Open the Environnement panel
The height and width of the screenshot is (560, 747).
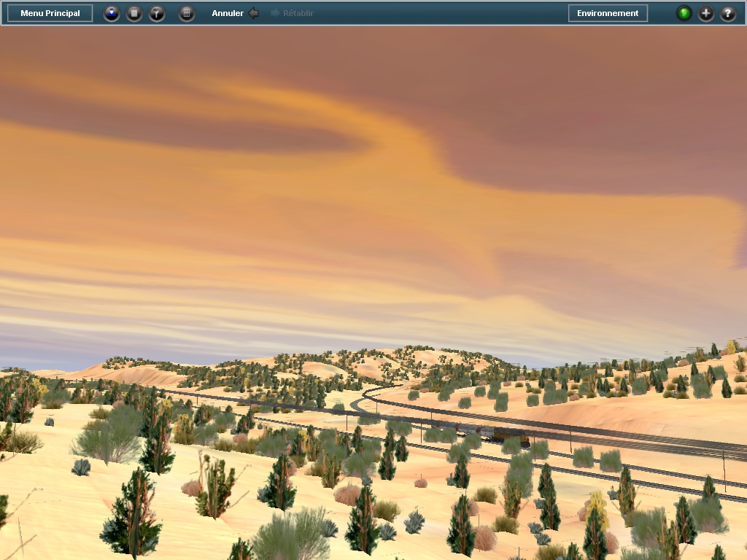coord(608,13)
